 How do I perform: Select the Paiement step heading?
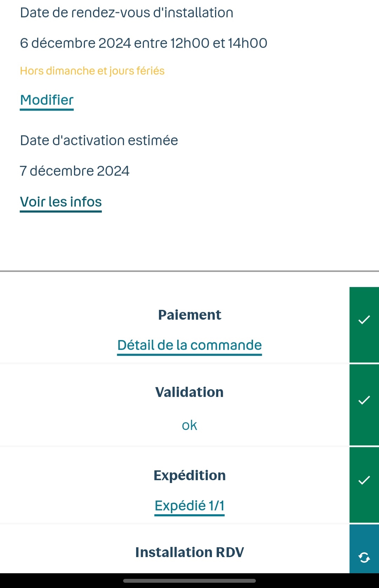[189, 315]
